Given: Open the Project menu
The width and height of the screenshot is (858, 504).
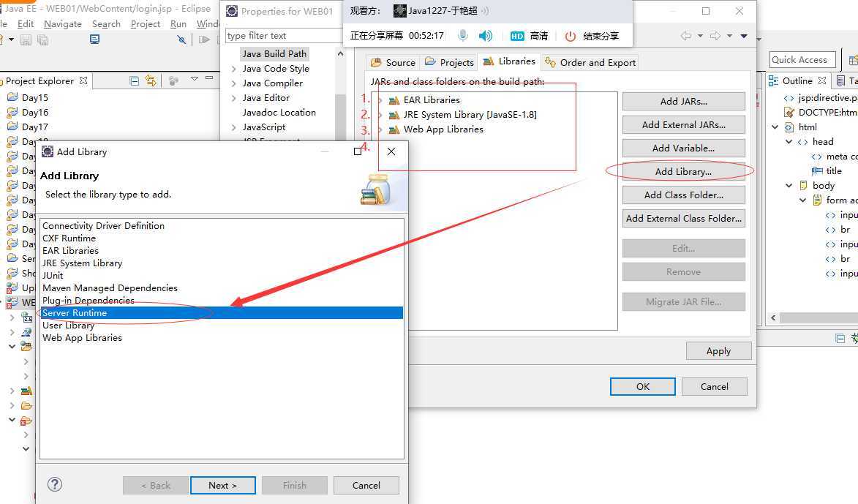Looking at the screenshot, I should coord(145,24).
